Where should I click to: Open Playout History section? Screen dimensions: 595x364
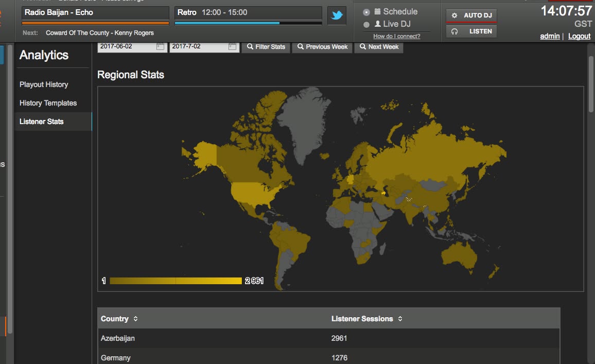44,84
